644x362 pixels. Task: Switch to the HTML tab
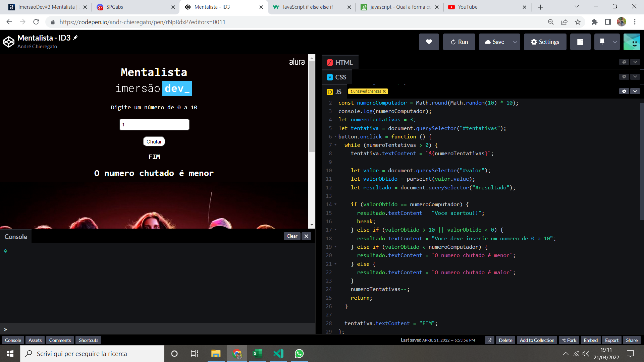344,62
